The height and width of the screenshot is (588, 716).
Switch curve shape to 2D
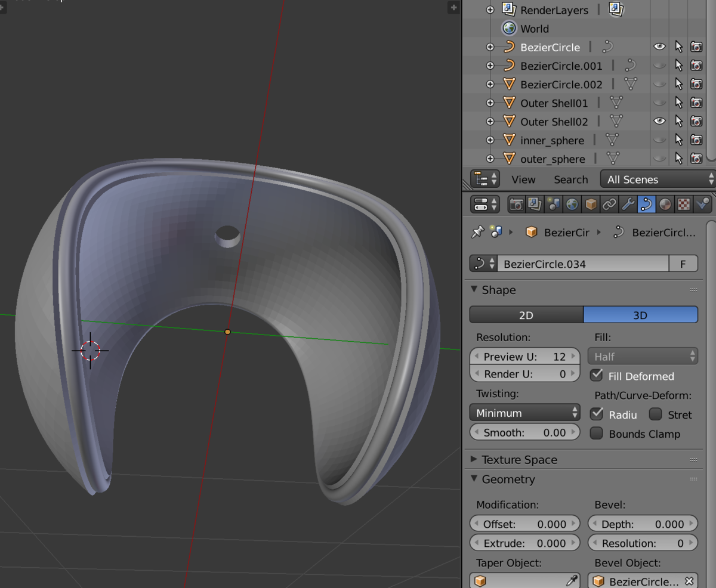click(x=526, y=315)
